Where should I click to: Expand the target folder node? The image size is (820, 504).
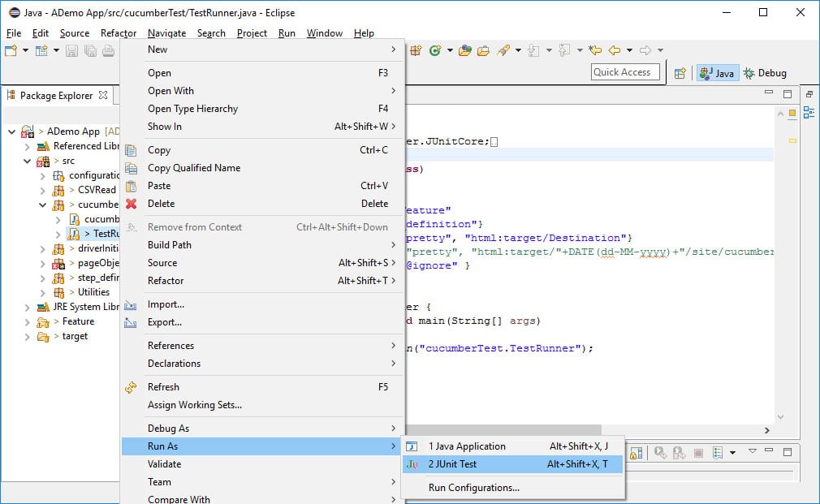pyautogui.click(x=27, y=337)
